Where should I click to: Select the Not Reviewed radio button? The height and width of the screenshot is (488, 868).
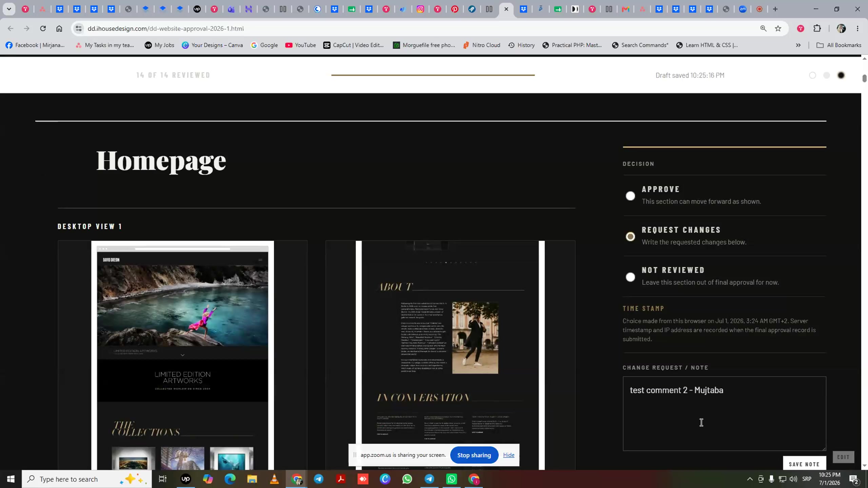point(630,277)
